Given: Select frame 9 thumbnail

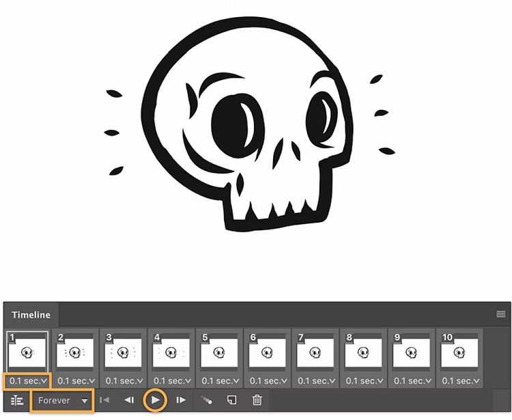Looking at the screenshot, I should pos(411,353).
